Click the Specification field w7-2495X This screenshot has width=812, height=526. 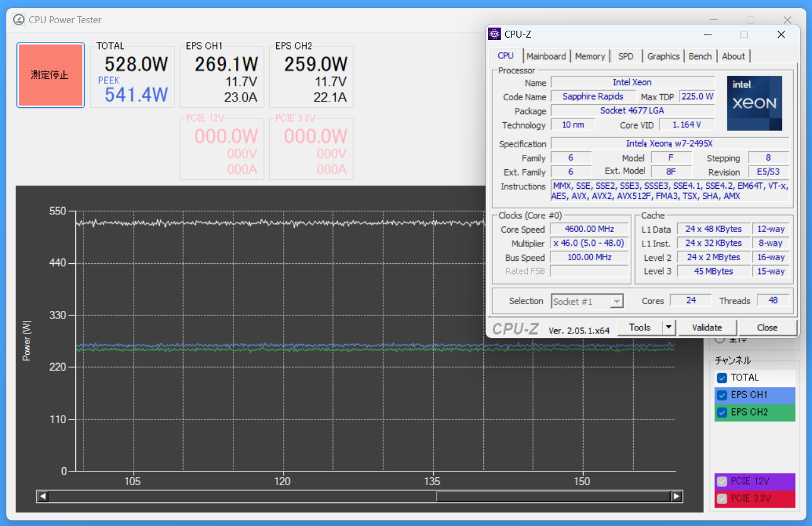click(x=670, y=144)
